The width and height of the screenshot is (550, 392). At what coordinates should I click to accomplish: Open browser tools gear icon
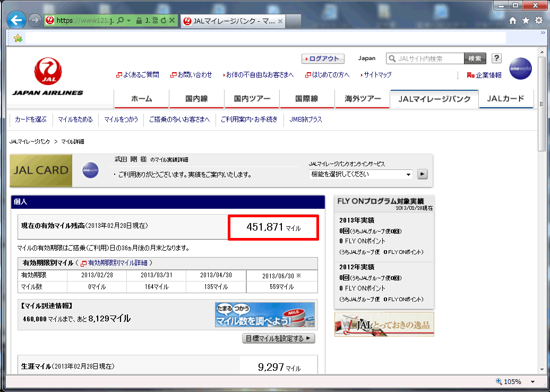tap(539, 21)
